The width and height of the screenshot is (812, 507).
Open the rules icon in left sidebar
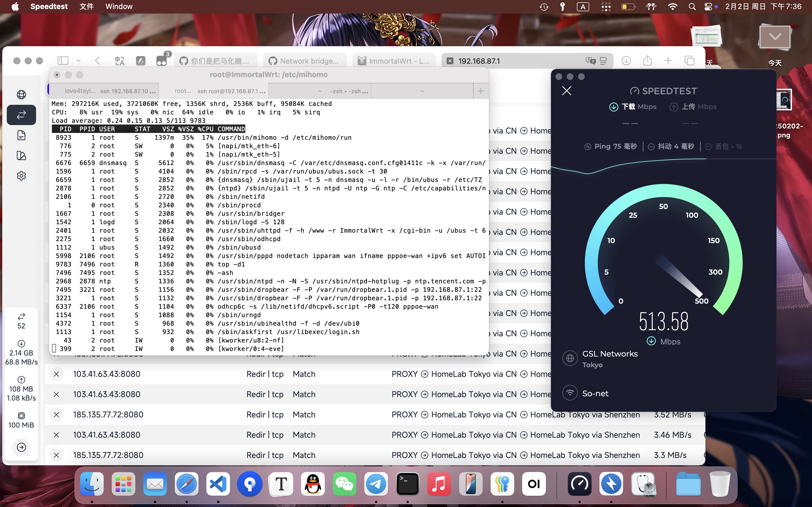(x=21, y=155)
